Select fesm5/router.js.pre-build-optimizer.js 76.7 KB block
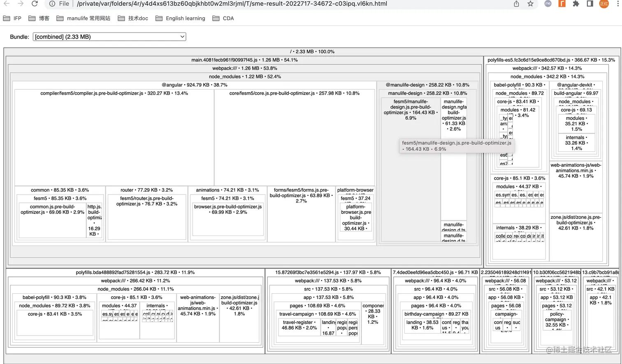The image size is (622, 364). (147, 216)
